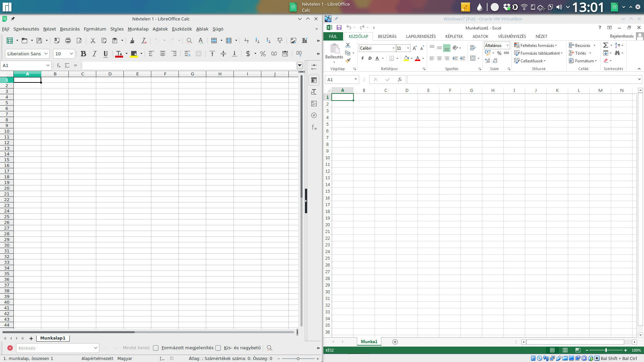644x362 pixels.
Task: Switch to KÉPLETEK ribbon tab in Excel
Action: (454, 36)
